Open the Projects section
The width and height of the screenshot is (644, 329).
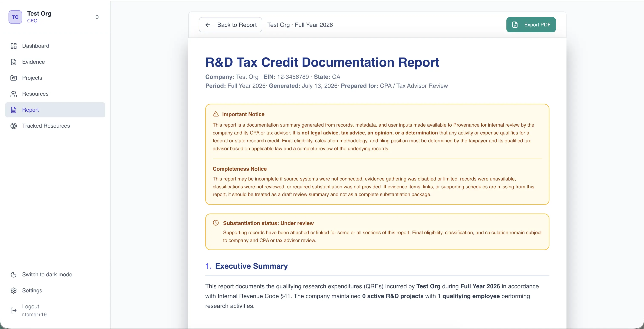(x=55, y=78)
